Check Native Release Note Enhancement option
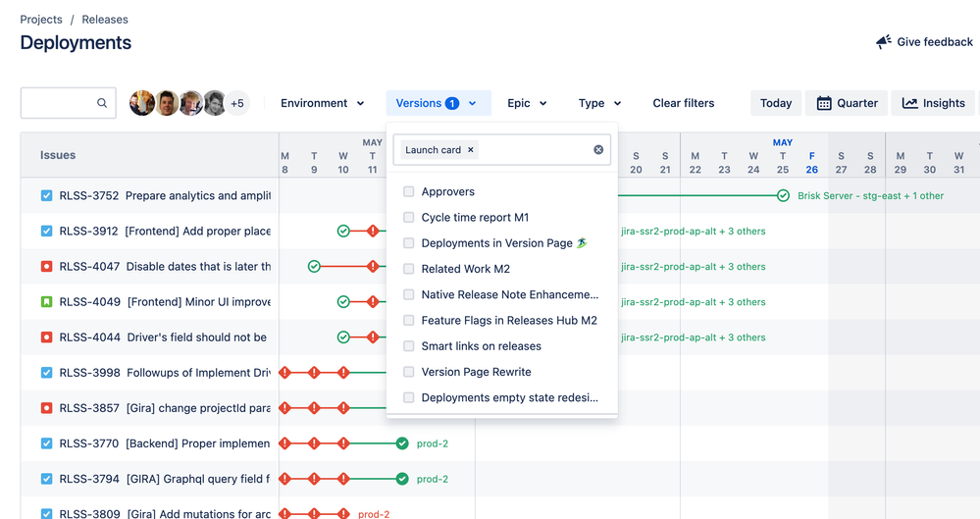Viewport: 980px width, 519px height. pyautogui.click(x=409, y=294)
